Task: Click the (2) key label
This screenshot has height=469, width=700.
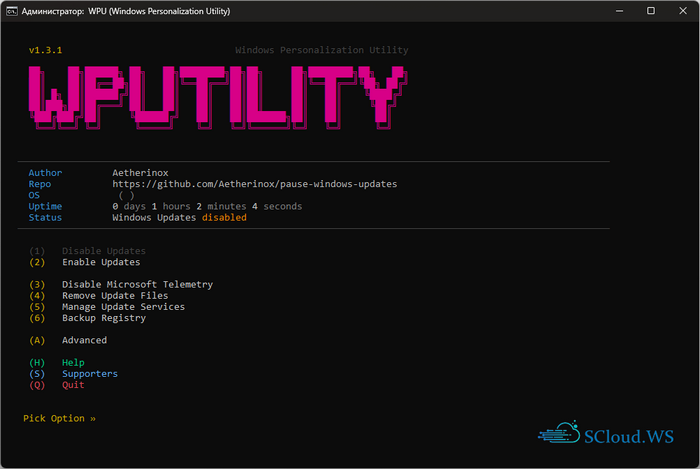Action: tap(37, 262)
